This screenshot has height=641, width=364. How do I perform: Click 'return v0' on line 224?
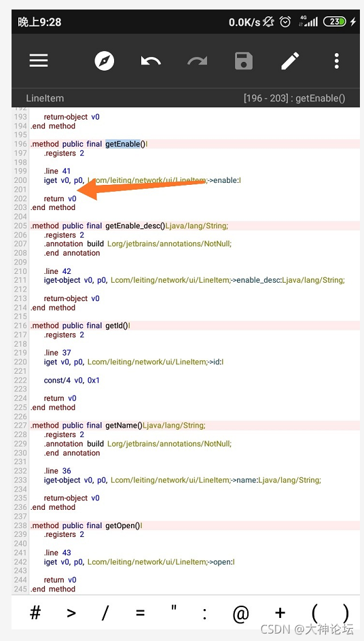pyautogui.click(x=60, y=398)
